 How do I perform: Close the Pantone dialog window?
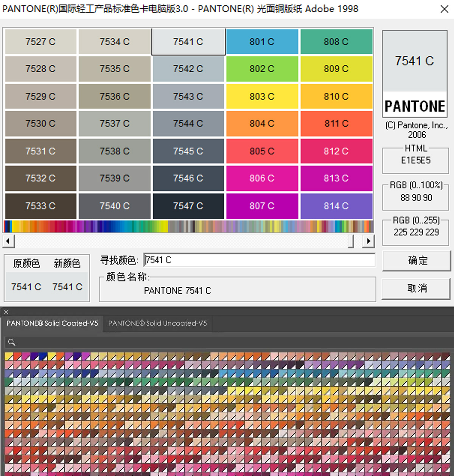click(x=445, y=9)
